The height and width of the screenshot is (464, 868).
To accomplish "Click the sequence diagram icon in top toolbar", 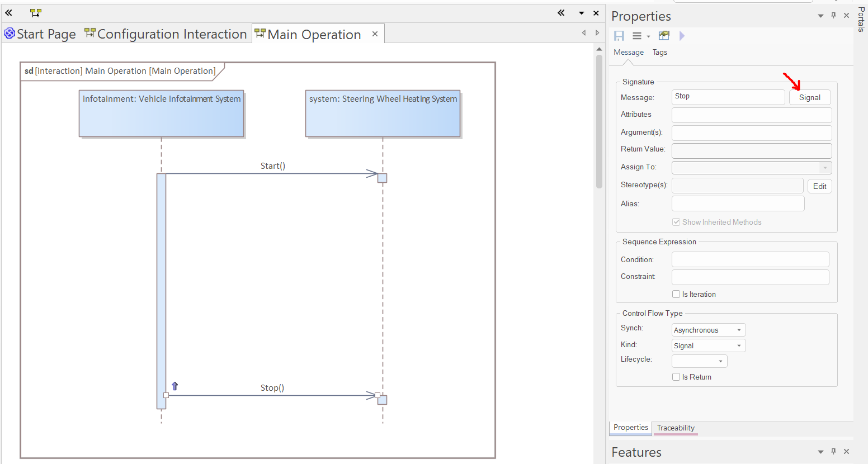I will tap(36, 13).
